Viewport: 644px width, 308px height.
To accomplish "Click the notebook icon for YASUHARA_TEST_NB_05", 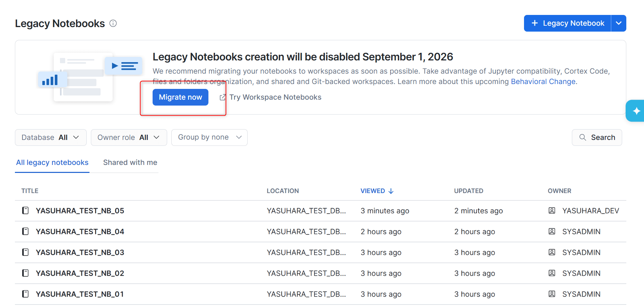I will (x=25, y=210).
